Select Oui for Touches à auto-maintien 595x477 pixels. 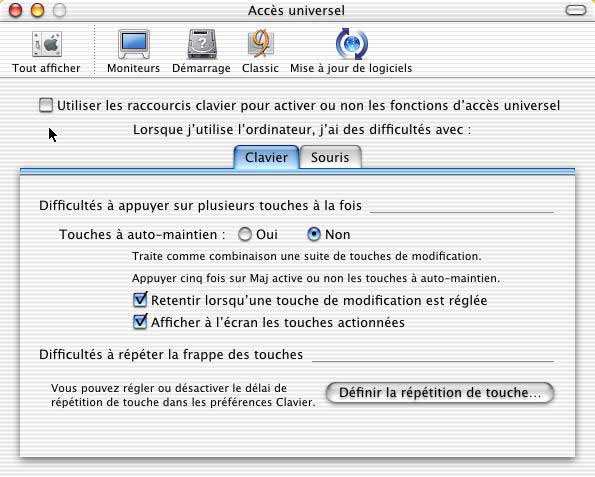pos(245,235)
